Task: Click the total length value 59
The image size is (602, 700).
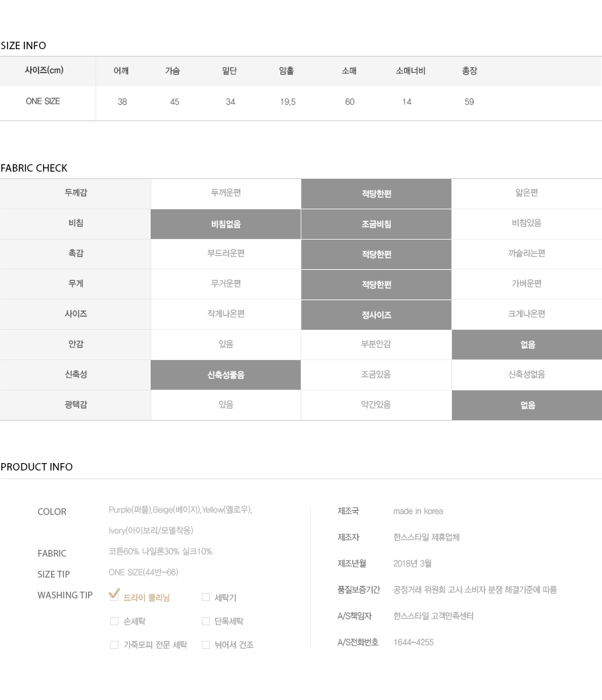Action: [469, 102]
